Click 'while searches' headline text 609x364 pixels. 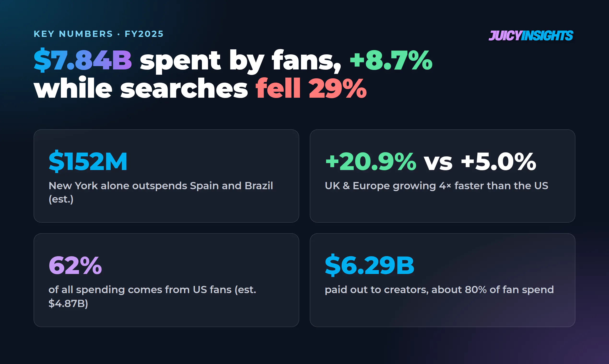tap(141, 88)
